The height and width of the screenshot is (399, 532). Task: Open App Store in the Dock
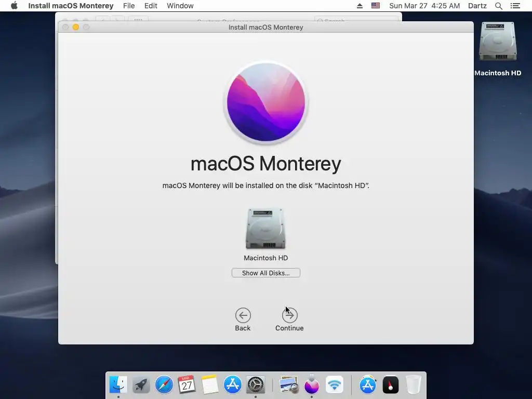tap(232, 385)
